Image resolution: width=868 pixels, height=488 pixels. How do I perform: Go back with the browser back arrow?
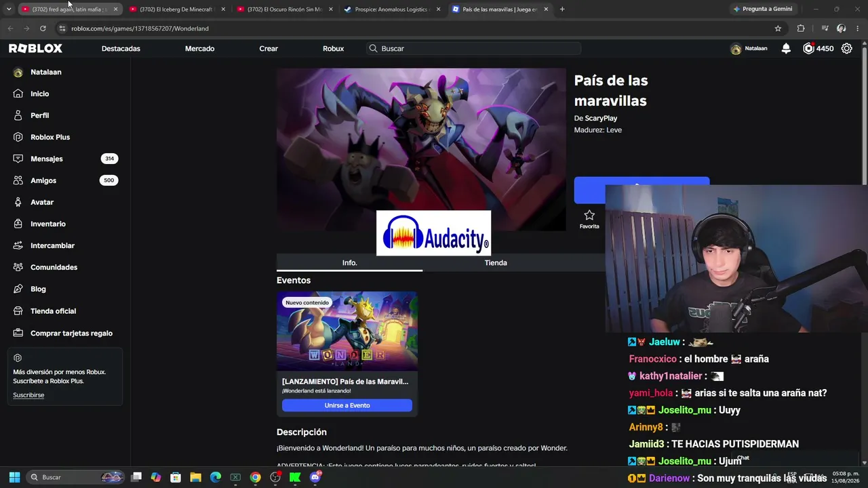[x=10, y=28]
